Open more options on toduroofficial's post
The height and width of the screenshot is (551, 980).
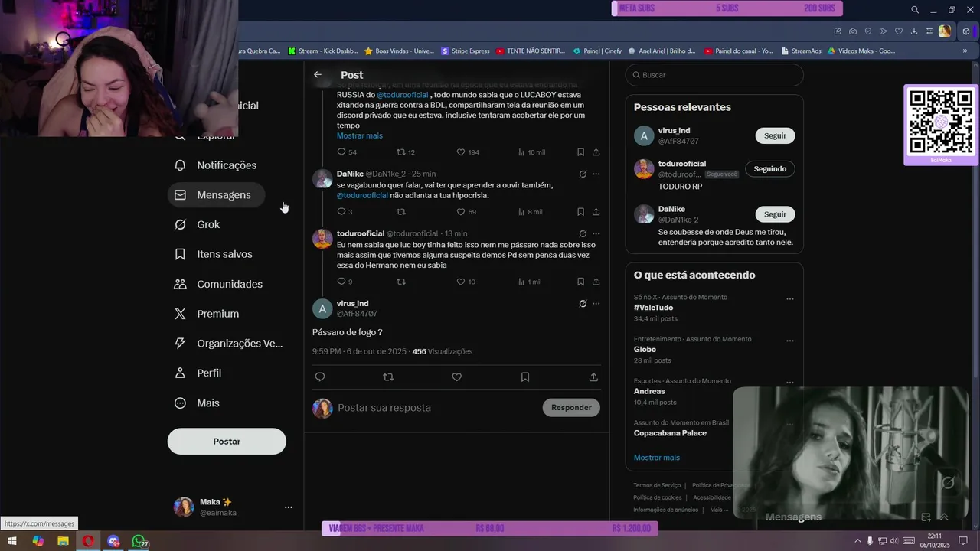pyautogui.click(x=596, y=233)
